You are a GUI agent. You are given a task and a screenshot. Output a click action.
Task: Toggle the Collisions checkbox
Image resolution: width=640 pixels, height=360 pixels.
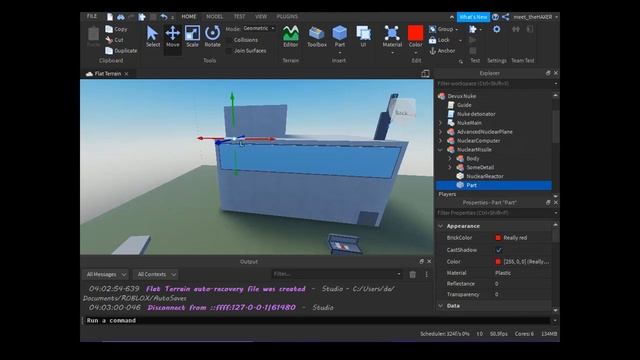229,40
